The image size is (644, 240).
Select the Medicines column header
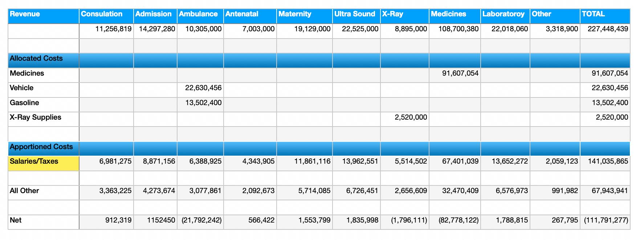tap(455, 16)
